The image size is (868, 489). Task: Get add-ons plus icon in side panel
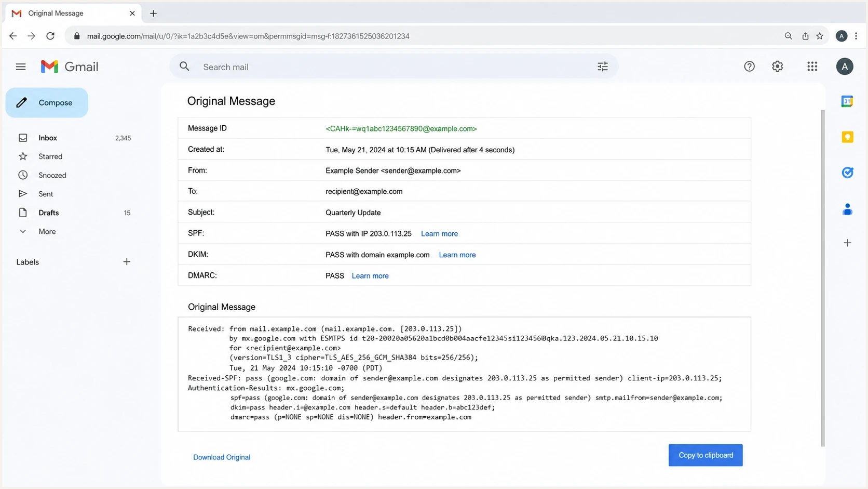pos(847,243)
